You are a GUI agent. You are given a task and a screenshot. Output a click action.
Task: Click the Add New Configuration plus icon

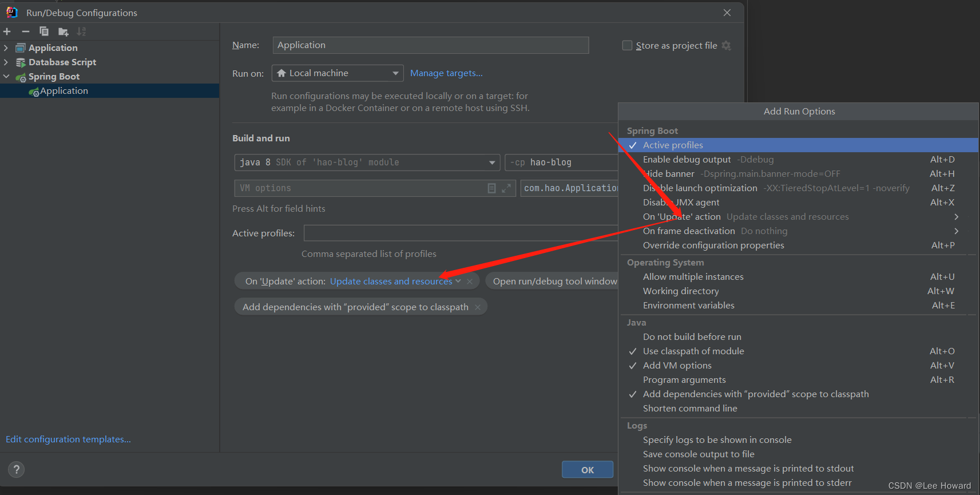tap(7, 31)
